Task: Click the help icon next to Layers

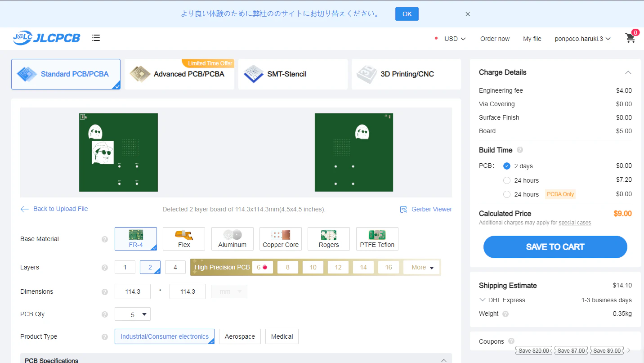Action: (105, 268)
